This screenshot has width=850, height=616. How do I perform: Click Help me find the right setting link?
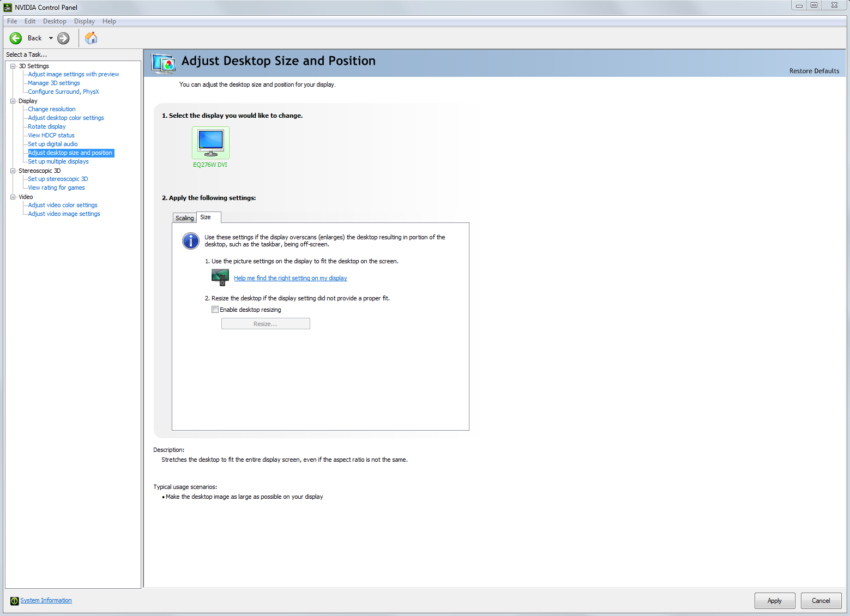(291, 278)
